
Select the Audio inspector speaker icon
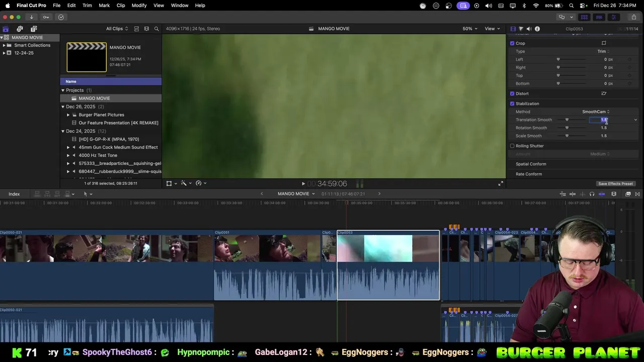(x=529, y=29)
